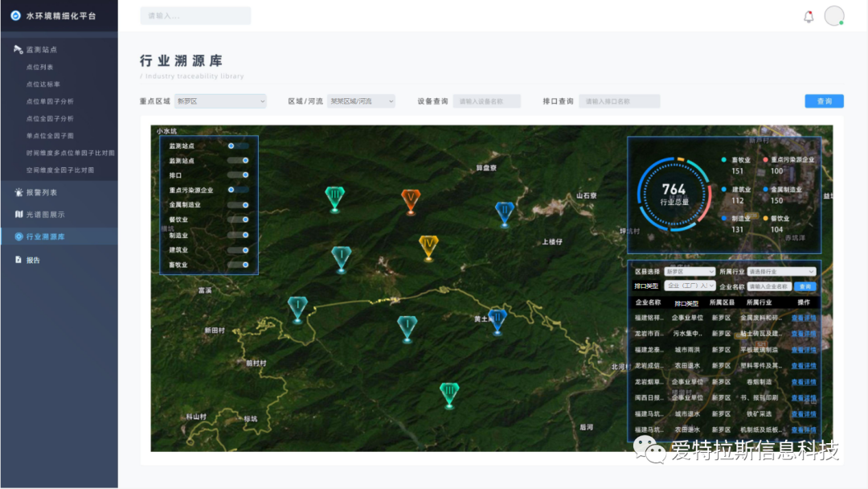Click the 监测站点 camera icon in the sidebar
This screenshot has height=489, width=868.
18,50
